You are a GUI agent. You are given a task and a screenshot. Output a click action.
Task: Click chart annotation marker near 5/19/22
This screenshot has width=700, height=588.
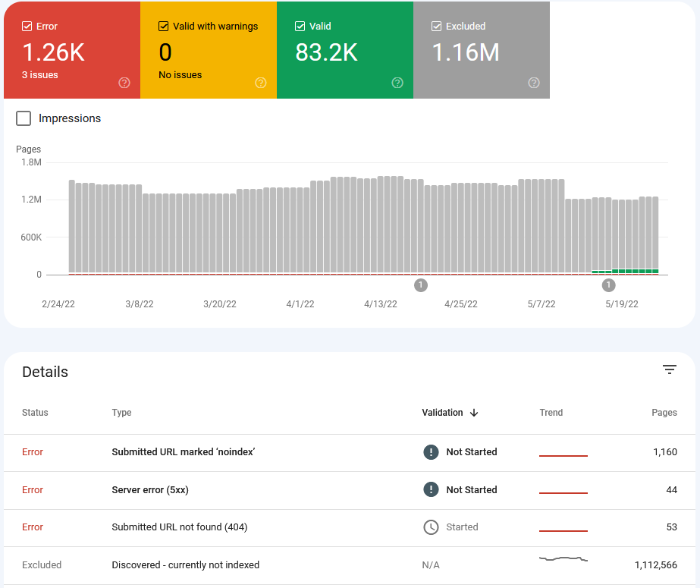pos(608,285)
